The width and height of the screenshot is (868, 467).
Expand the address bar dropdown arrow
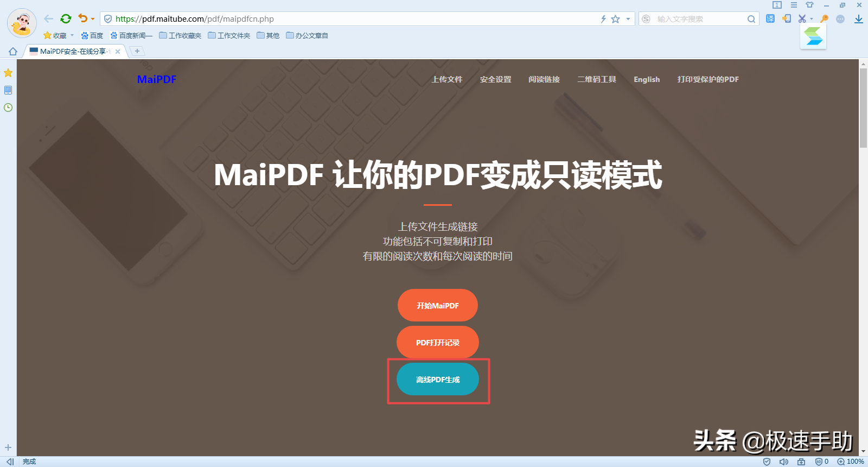click(628, 19)
